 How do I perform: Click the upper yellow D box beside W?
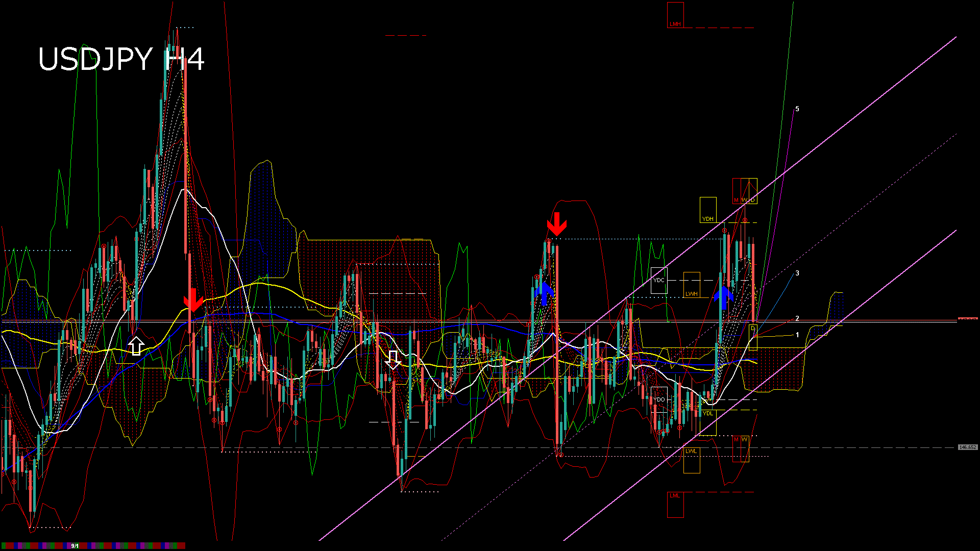coord(753,191)
